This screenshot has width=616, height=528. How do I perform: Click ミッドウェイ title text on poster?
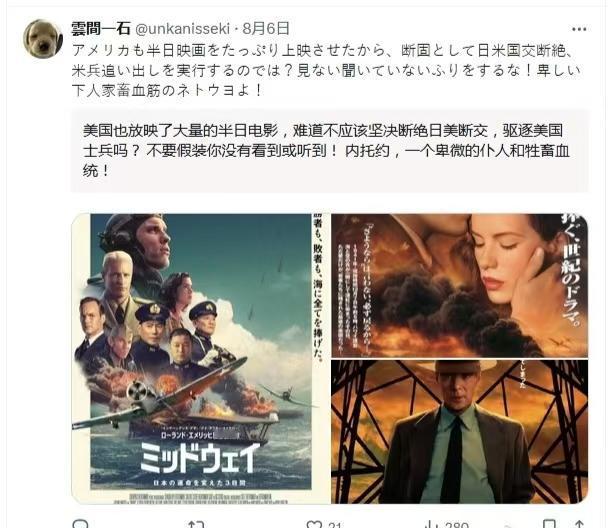pos(200,458)
